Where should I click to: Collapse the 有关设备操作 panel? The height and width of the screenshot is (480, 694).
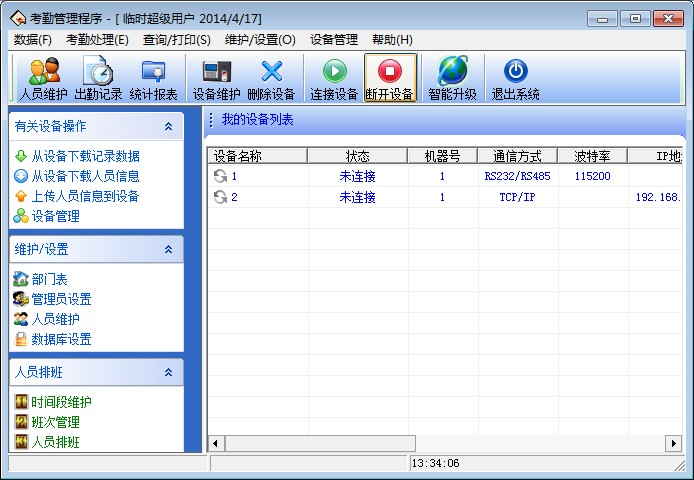[168, 127]
